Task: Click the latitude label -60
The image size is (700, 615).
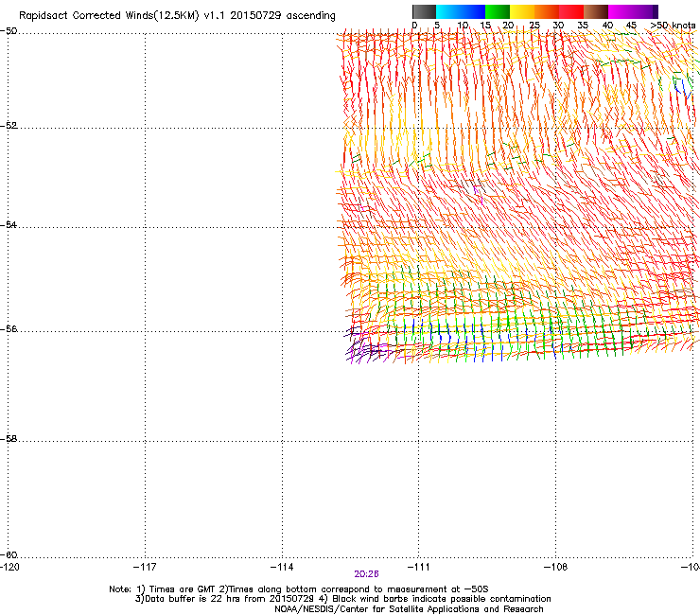Action: click(9, 554)
